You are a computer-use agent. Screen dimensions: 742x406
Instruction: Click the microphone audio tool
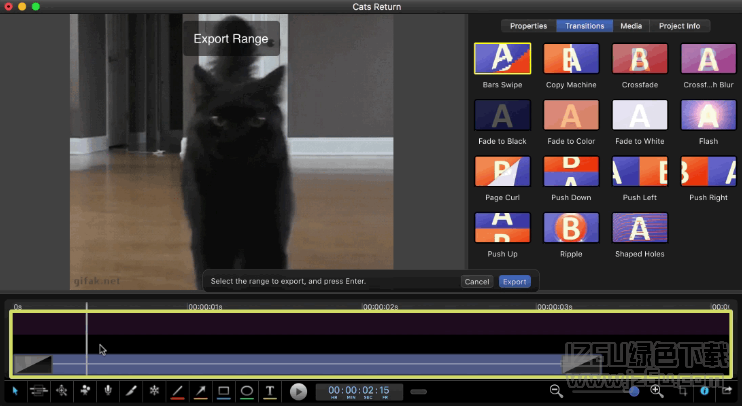pyautogui.click(x=108, y=391)
